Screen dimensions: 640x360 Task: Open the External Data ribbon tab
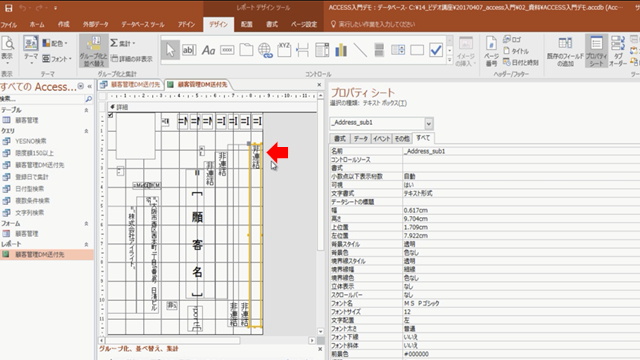[96, 24]
